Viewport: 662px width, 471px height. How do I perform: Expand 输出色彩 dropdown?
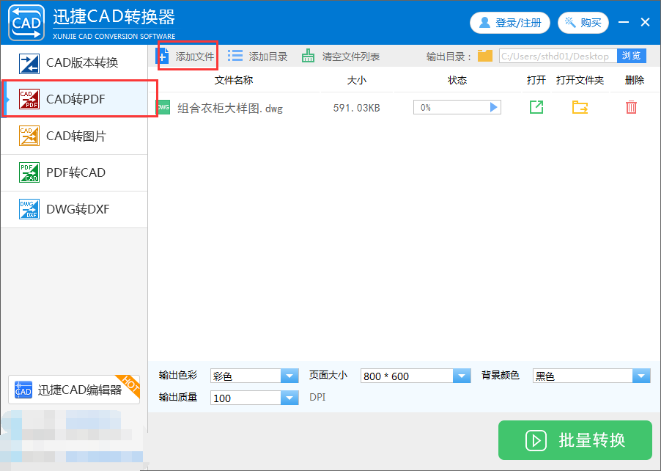pyautogui.click(x=290, y=376)
